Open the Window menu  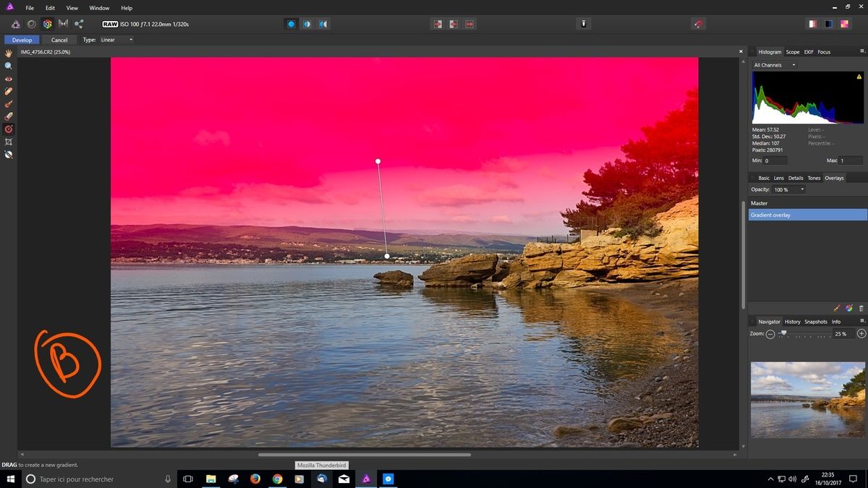pyautogui.click(x=98, y=7)
